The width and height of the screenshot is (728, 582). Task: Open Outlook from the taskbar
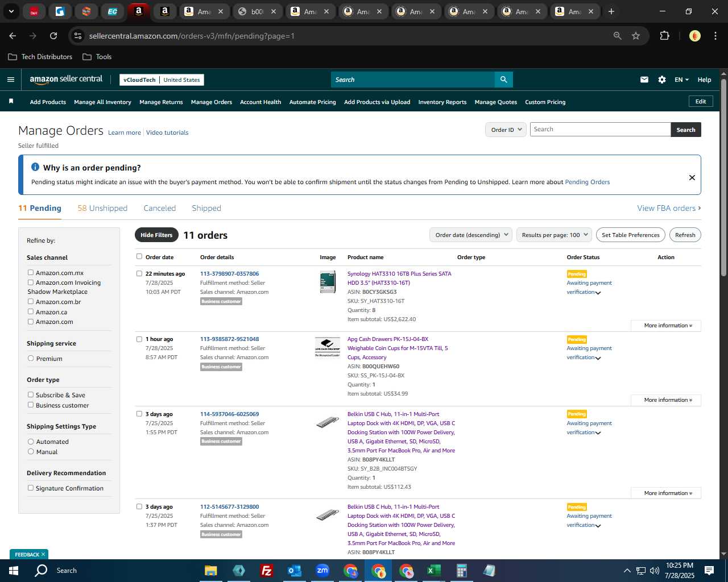[x=294, y=570]
